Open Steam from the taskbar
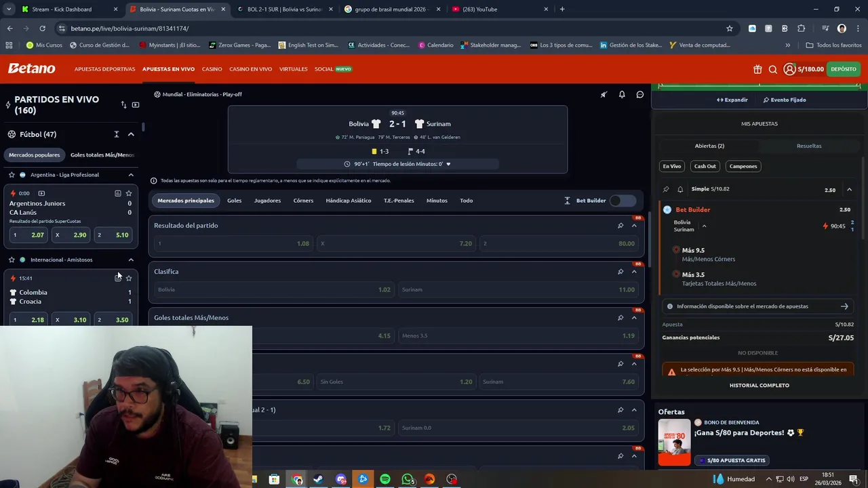The width and height of the screenshot is (868, 488). tap(318, 479)
